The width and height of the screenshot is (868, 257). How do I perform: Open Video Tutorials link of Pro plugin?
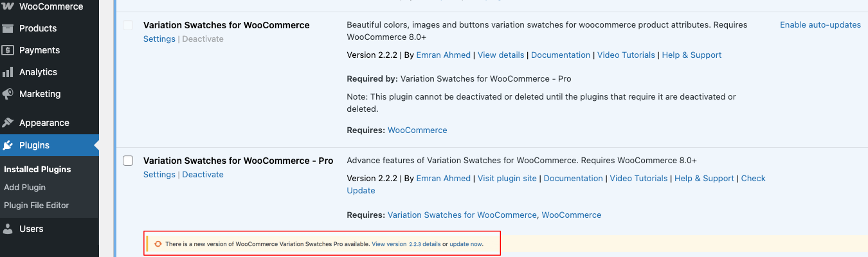click(638, 179)
